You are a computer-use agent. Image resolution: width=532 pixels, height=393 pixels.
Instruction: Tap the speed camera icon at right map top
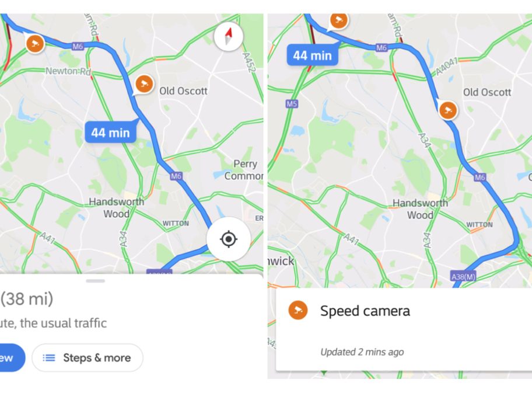(338, 21)
